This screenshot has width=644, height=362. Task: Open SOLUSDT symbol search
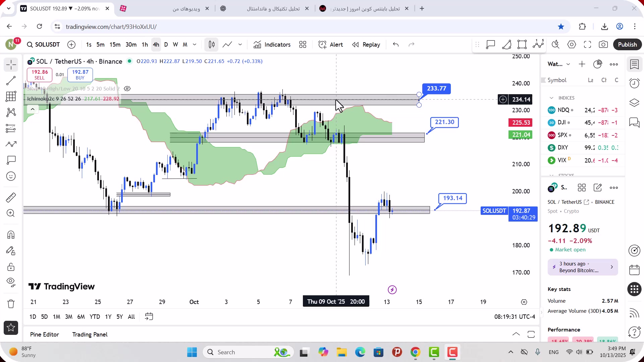(44, 45)
